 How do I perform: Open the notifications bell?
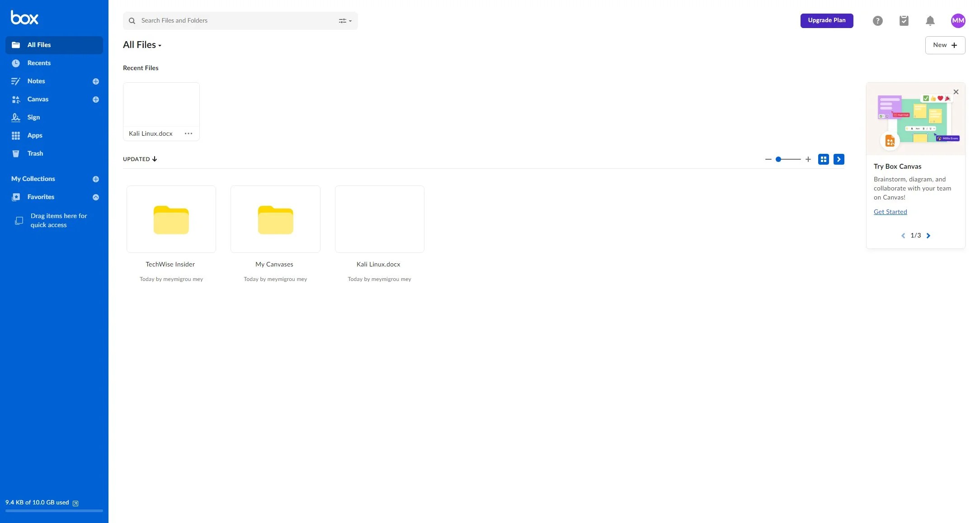tap(930, 21)
